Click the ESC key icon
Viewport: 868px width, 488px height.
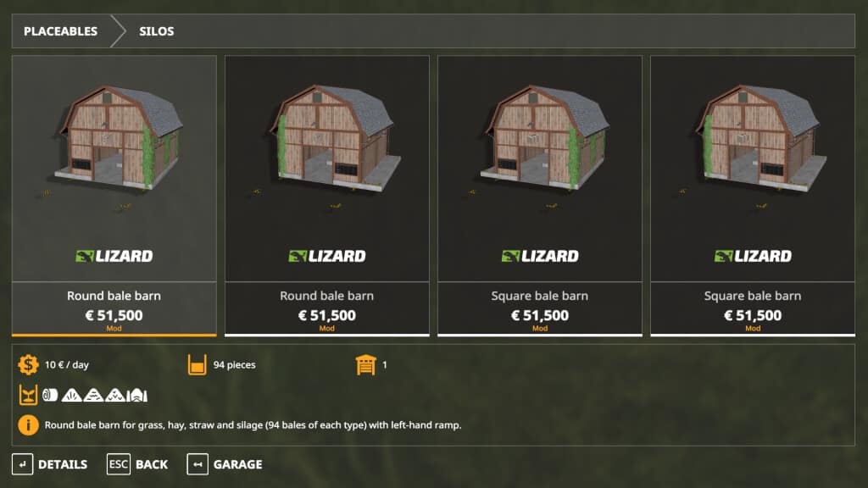point(119,464)
